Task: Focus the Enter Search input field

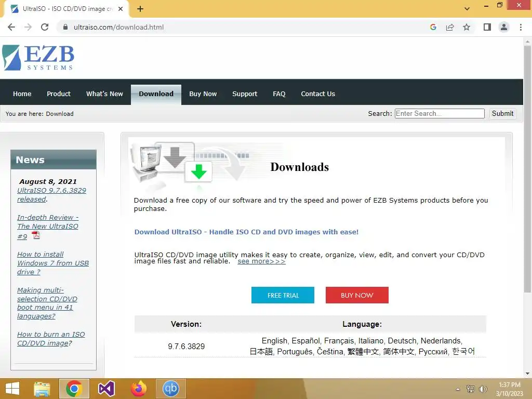Action: click(440, 113)
